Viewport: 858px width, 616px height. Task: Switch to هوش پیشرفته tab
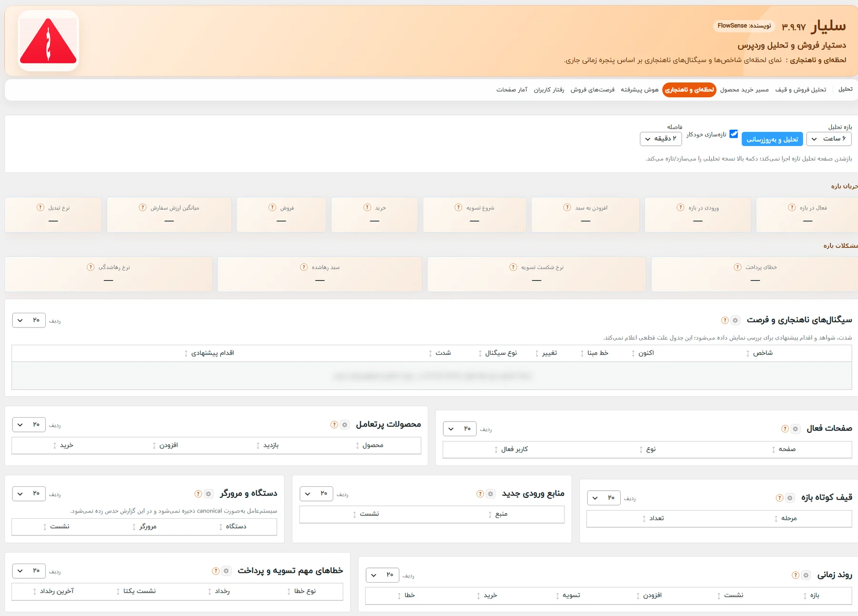pyautogui.click(x=639, y=90)
